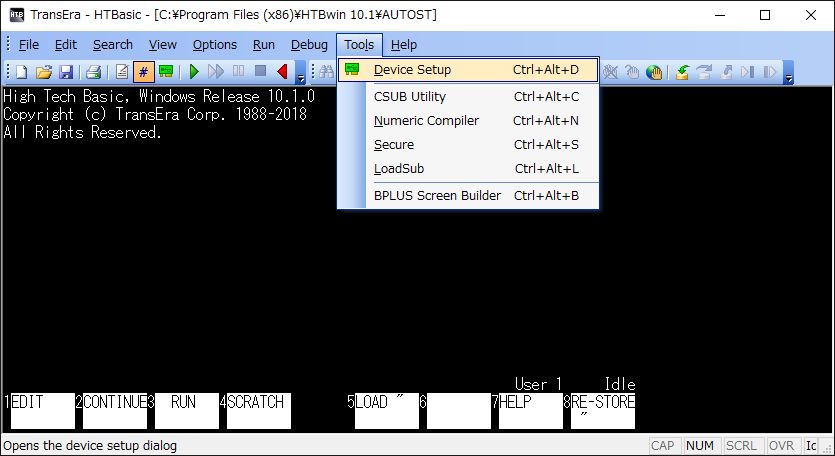Open the Edit menu
This screenshot has height=456, width=835.
(66, 45)
